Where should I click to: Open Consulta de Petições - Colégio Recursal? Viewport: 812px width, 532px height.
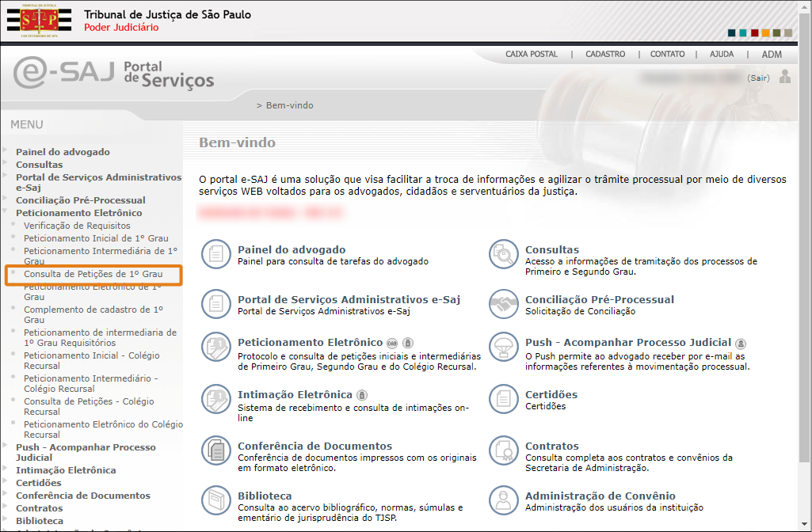[89, 406]
